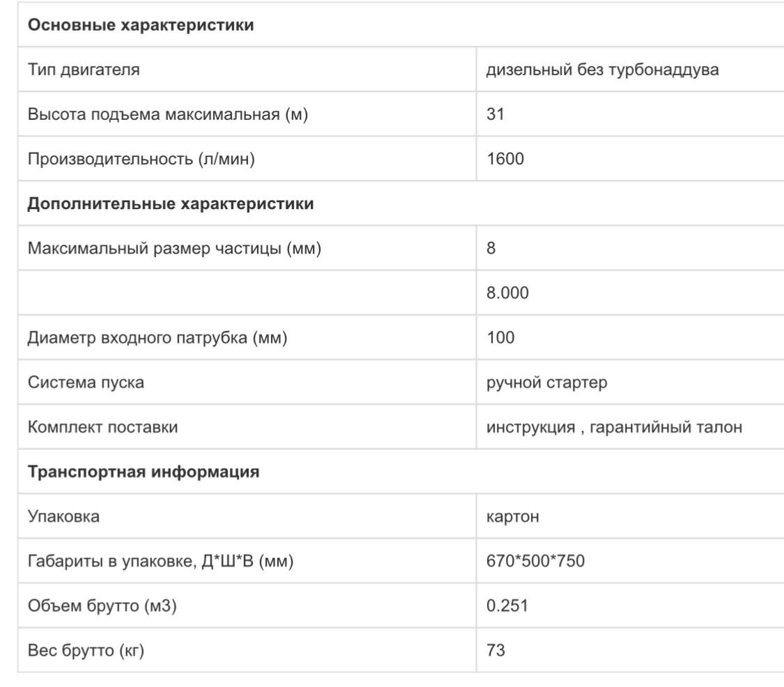Click 'Транспортная информация' section header
This screenshot has width=784, height=687.
pos(144,472)
